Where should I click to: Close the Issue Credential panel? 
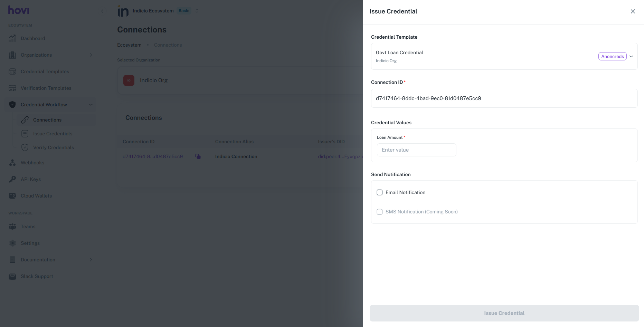pos(633,11)
